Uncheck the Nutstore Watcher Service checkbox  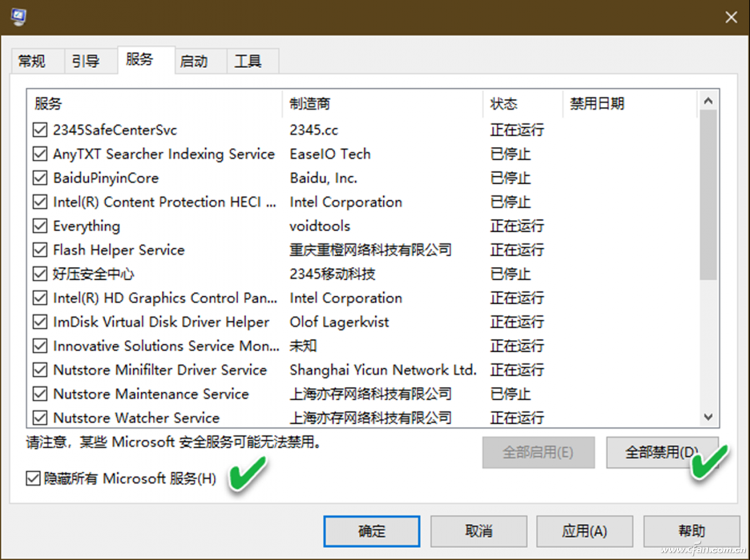(40, 417)
